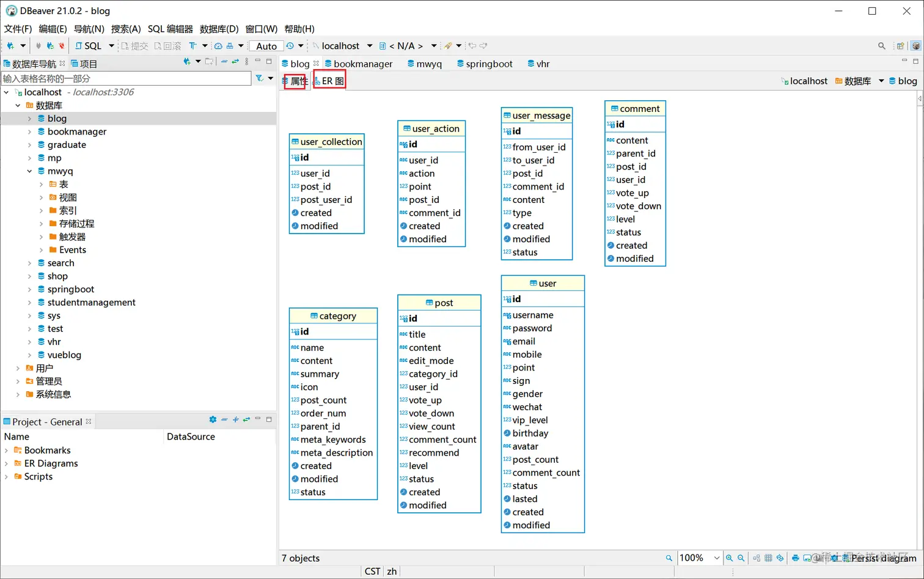Toggle the diagram grid icon
Image resolution: width=924 pixels, height=579 pixels.
768,558
